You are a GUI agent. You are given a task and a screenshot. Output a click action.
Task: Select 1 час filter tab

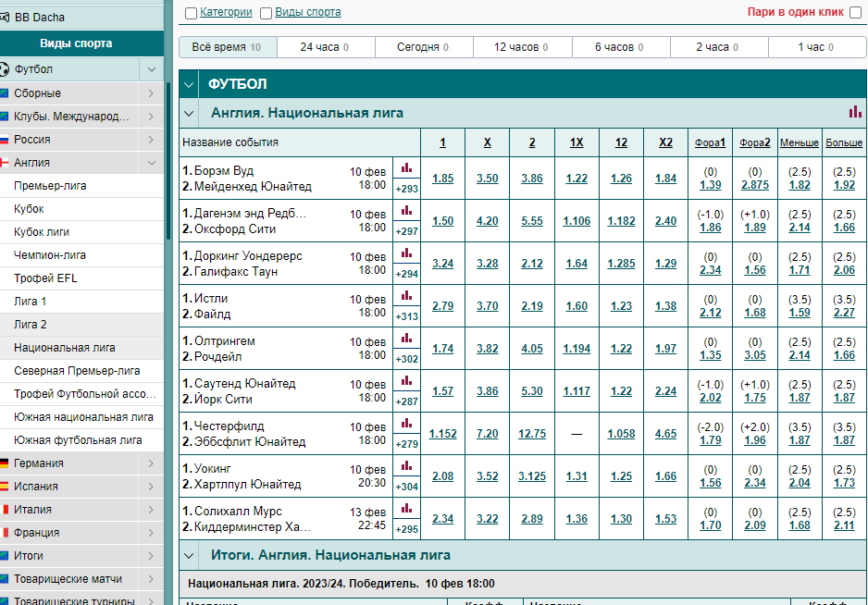point(817,47)
